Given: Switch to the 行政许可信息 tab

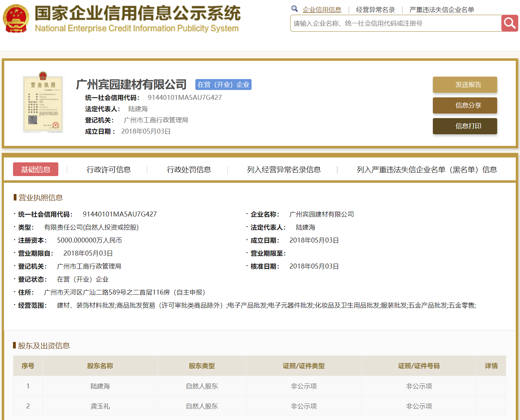Looking at the screenshot, I should point(109,170).
